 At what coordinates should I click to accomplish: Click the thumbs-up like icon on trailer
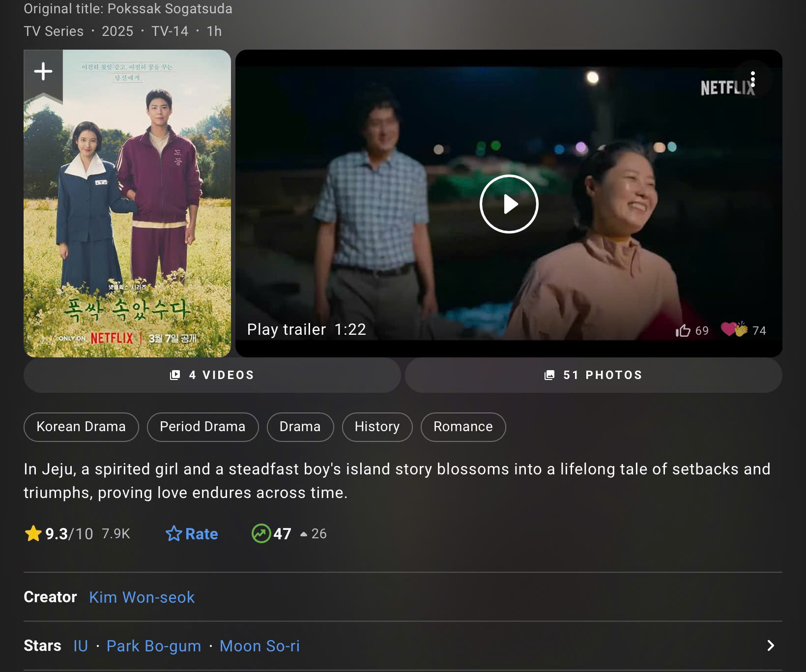pos(683,330)
